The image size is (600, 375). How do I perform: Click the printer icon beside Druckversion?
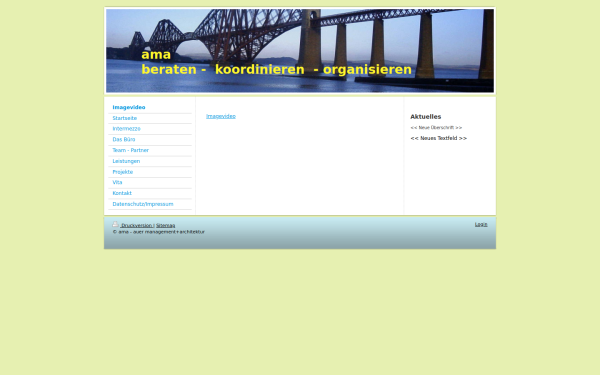[115, 224]
